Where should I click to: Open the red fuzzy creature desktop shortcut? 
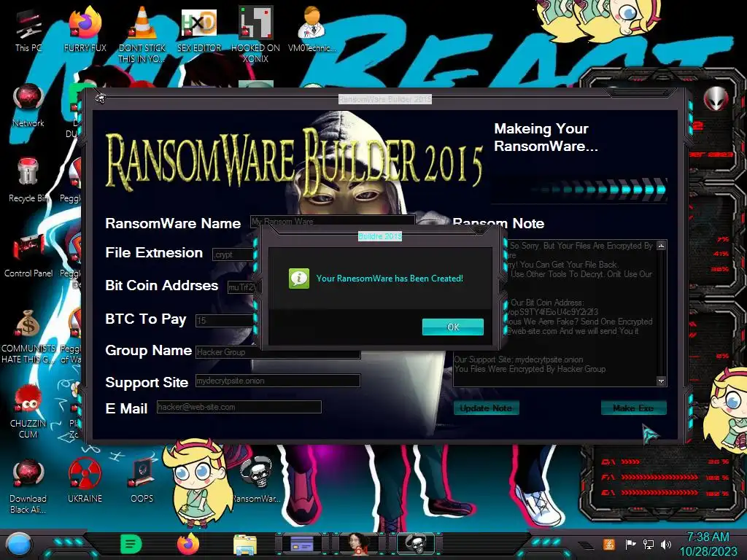[x=28, y=411]
